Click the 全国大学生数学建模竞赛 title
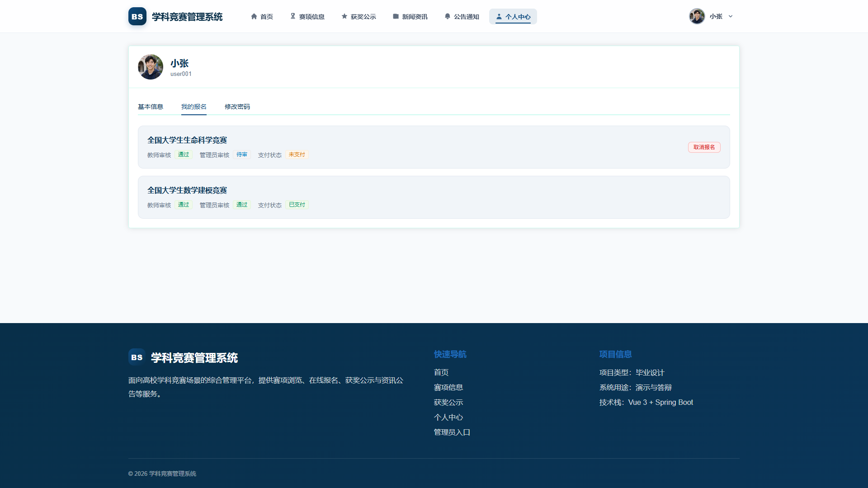868x488 pixels. 187,190
